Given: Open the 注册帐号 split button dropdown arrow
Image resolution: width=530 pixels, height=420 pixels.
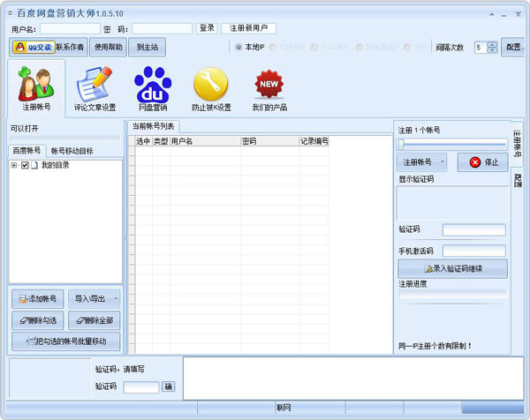Looking at the screenshot, I should (443, 162).
